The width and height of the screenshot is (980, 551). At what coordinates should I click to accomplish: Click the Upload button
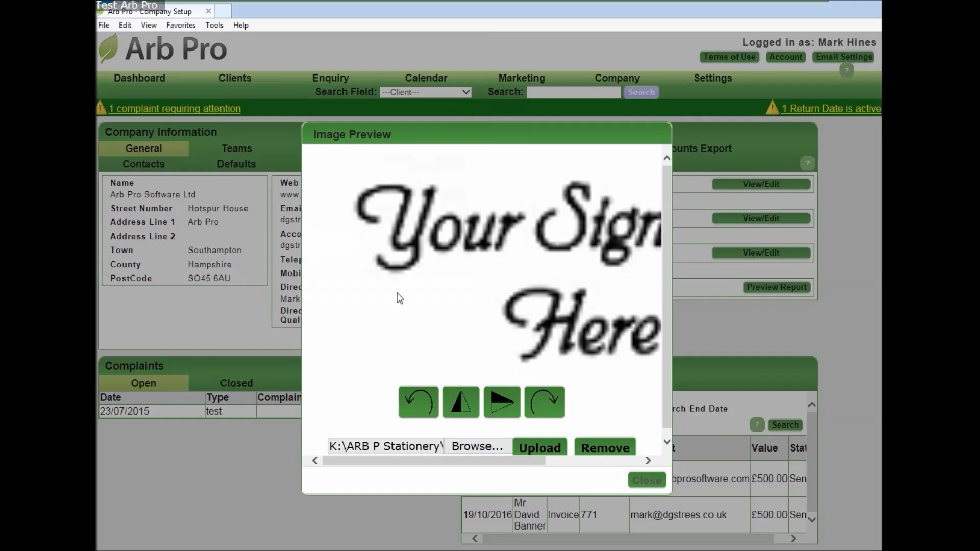[540, 447]
